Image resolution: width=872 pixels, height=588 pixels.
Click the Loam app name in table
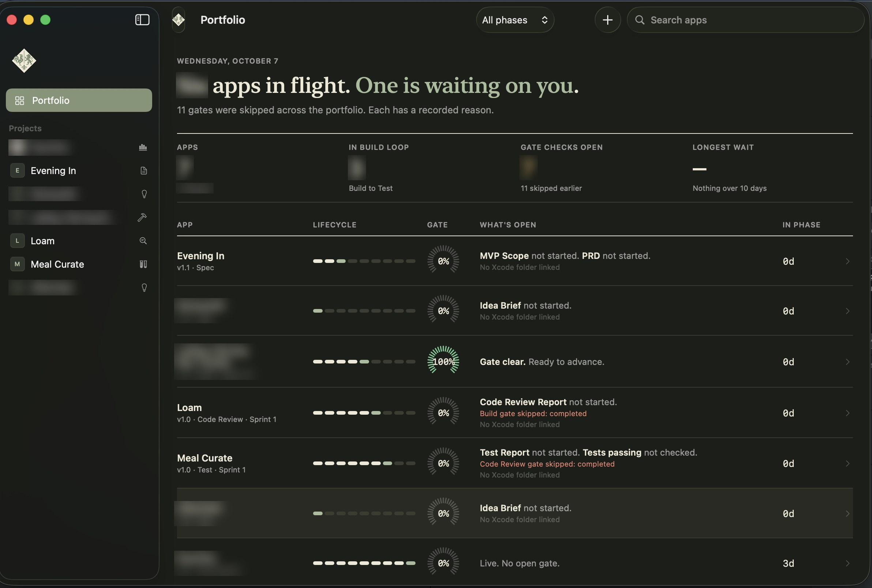tap(189, 408)
